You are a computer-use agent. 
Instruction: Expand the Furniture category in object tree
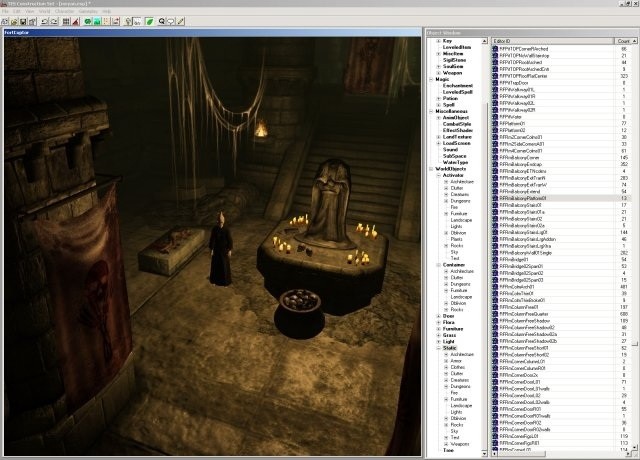click(431, 328)
